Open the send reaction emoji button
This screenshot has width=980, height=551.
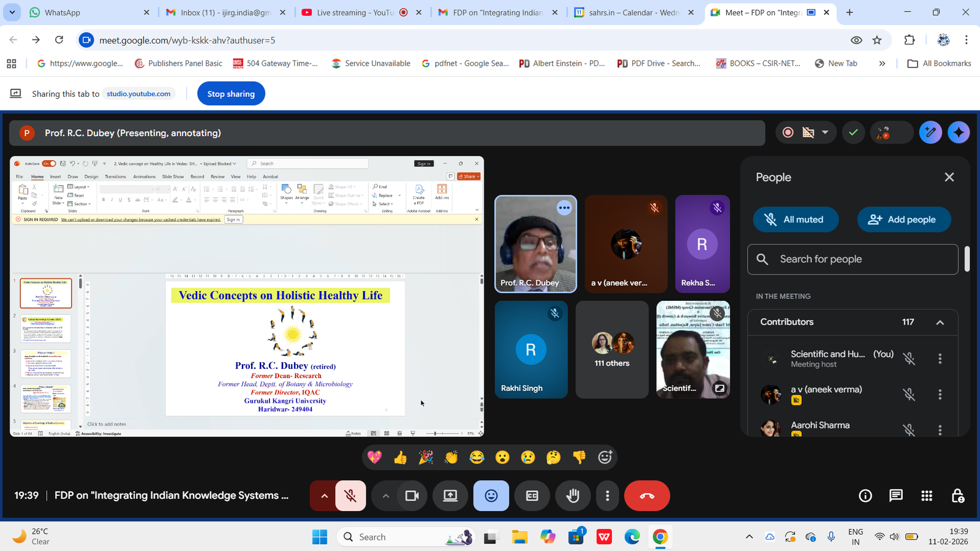click(x=491, y=496)
